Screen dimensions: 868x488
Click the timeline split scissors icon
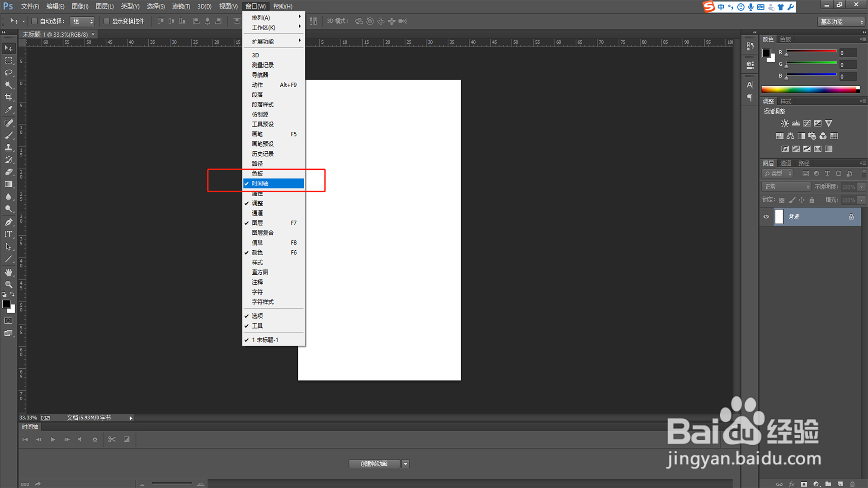[x=112, y=439]
